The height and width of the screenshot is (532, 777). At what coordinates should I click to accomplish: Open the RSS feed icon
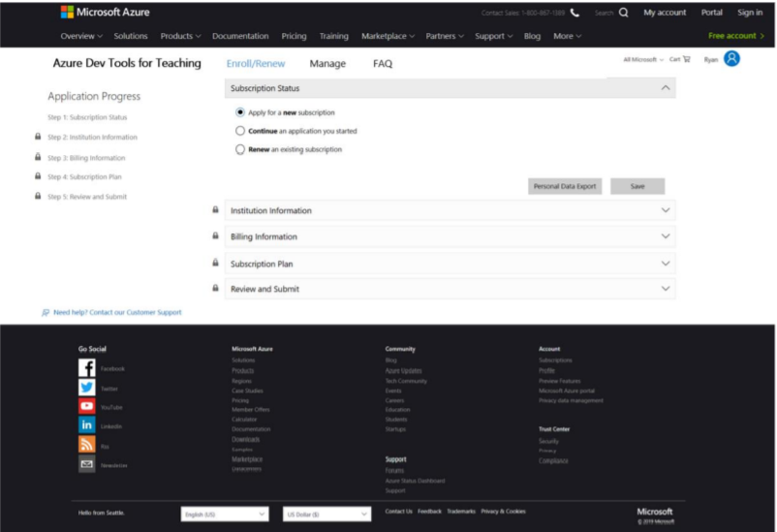click(87, 444)
